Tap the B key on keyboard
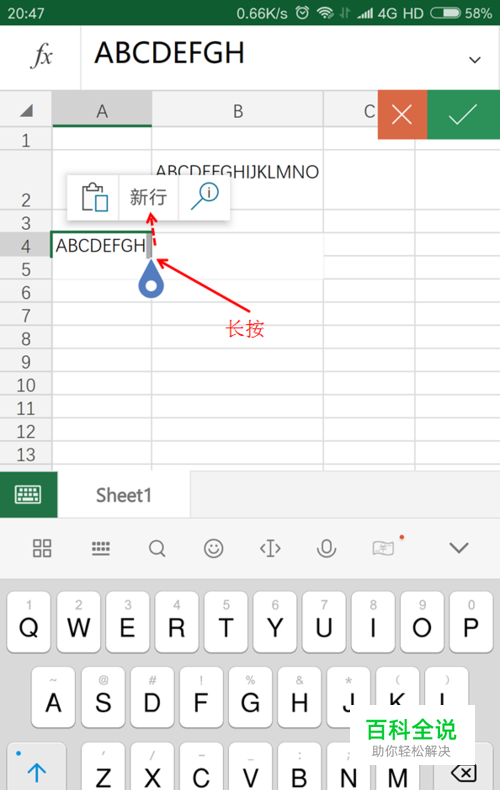The height and width of the screenshot is (790, 500). point(299,766)
